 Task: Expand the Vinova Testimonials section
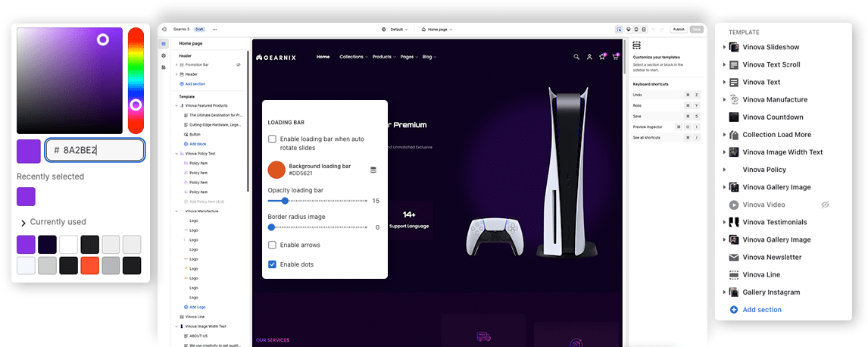724,222
